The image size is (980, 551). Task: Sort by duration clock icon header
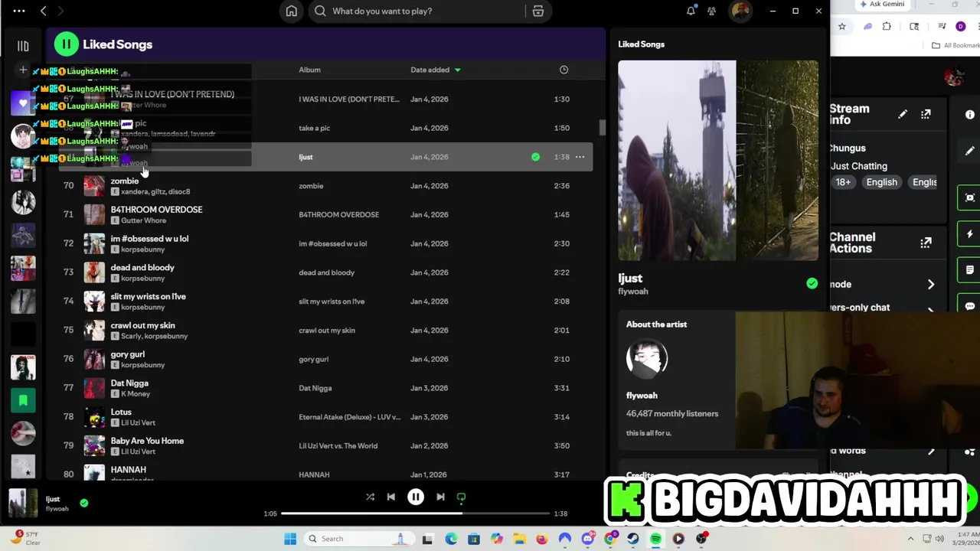[x=563, y=70]
